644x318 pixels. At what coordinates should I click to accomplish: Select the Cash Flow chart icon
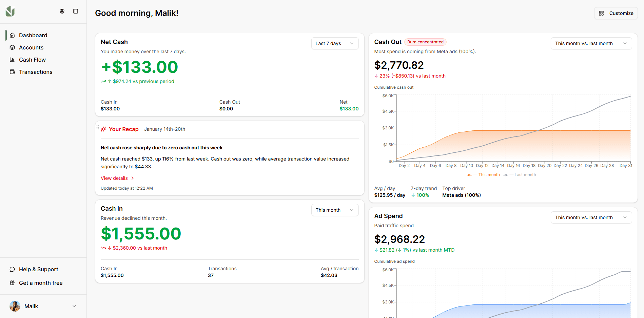click(x=13, y=60)
